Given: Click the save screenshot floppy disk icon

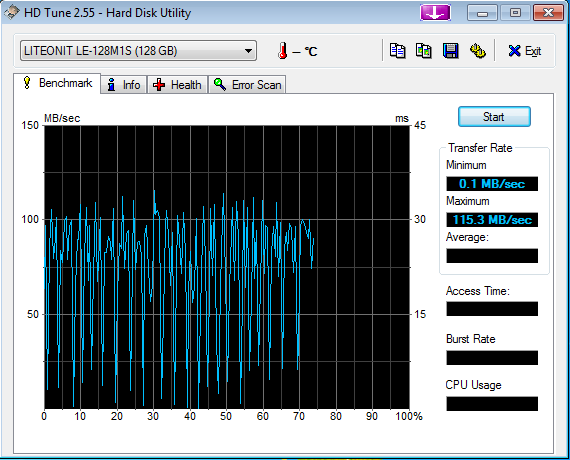Looking at the screenshot, I should [x=450, y=51].
